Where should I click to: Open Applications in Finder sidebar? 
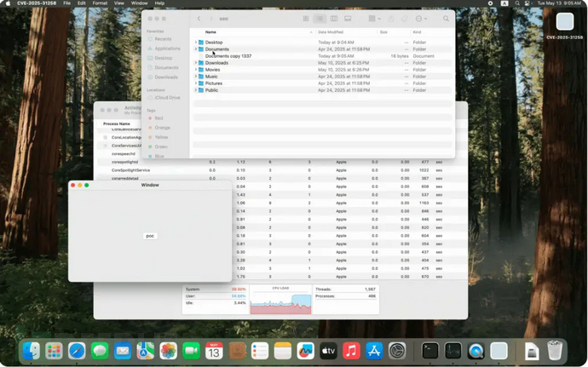click(164, 49)
